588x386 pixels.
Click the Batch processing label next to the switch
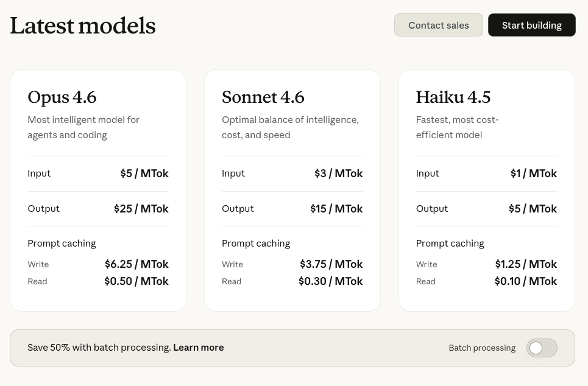click(482, 348)
